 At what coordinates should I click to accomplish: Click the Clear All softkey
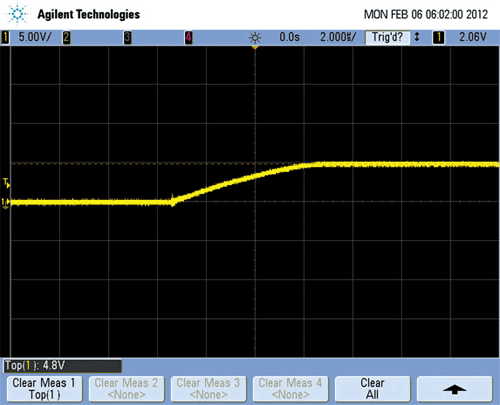[372, 389]
